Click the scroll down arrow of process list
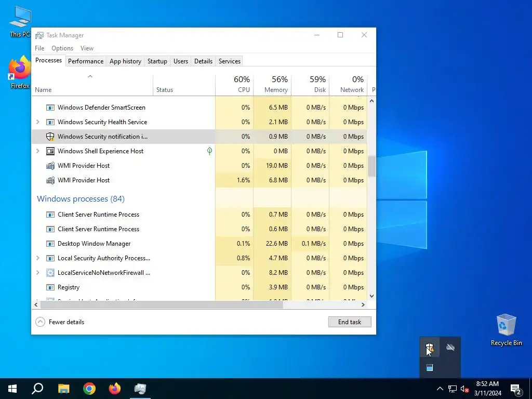The height and width of the screenshot is (399, 532). click(x=371, y=296)
